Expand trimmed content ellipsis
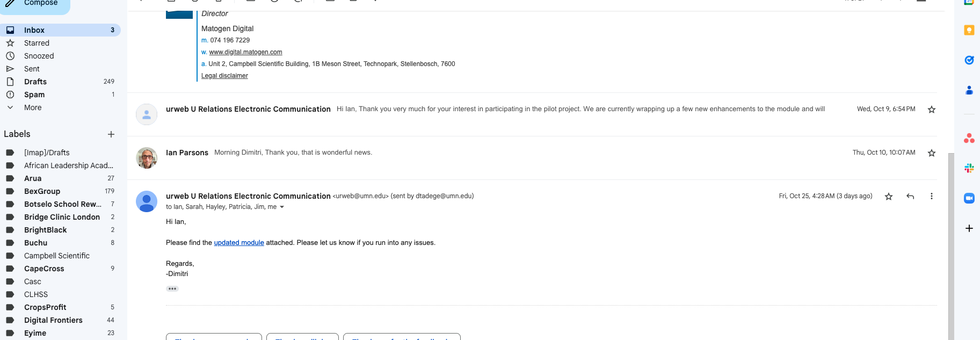Viewport: 980px width, 340px height. (172, 289)
